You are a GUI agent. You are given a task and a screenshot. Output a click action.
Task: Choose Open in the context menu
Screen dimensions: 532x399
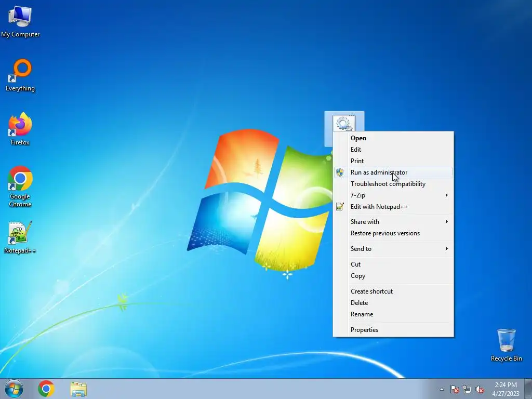[x=393, y=138]
